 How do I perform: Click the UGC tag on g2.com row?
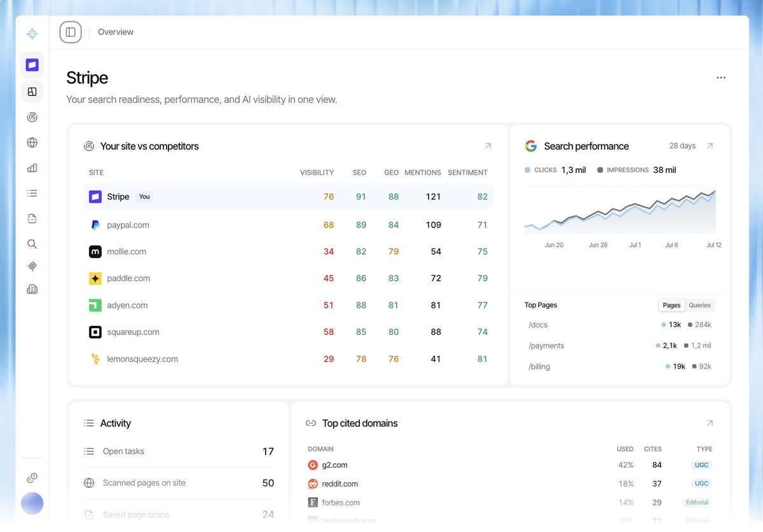click(701, 465)
